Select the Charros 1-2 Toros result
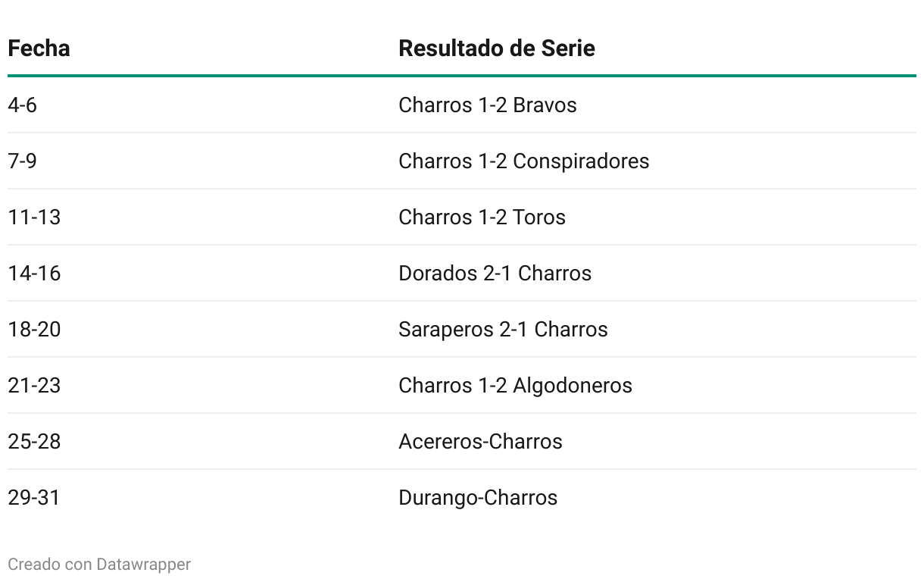 (x=482, y=217)
